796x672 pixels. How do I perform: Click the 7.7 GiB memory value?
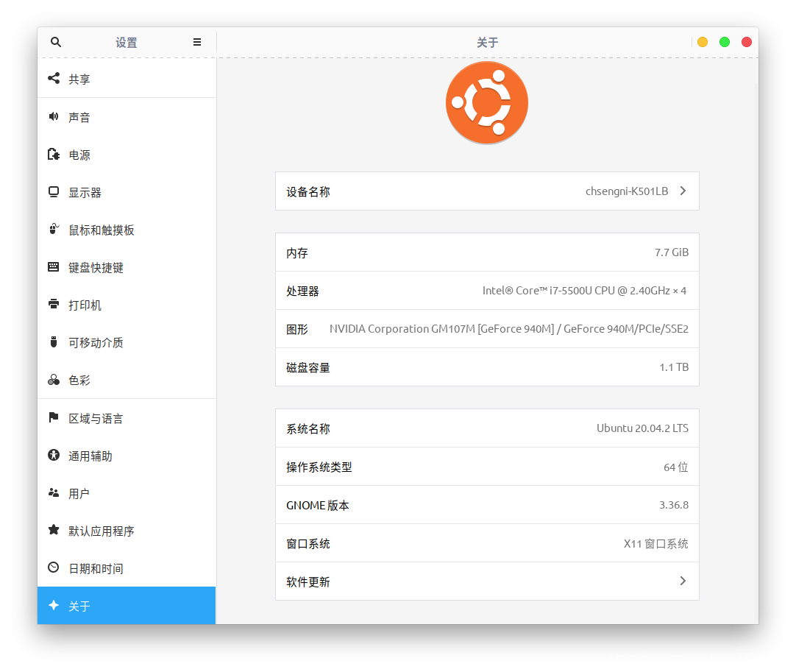[x=671, y=252]
